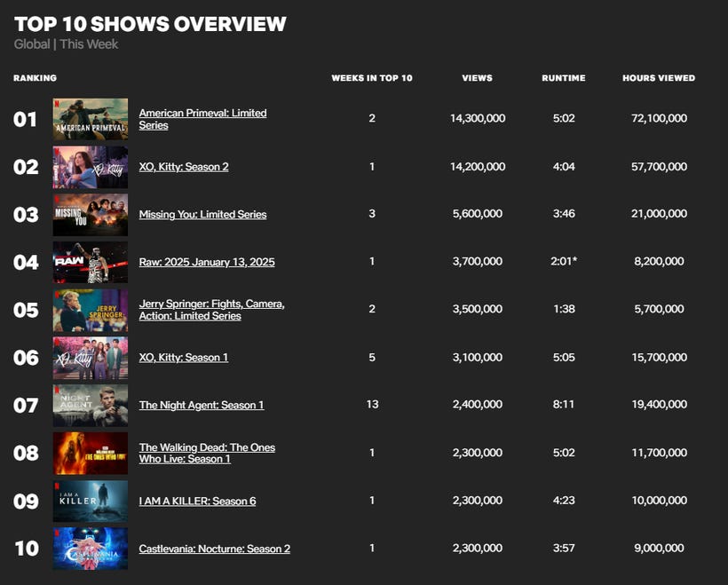The height and width of the screenshot is (585, 728).
Task: Click the TOP 10 SHOWS OVERVIEW heading
Action: click(150, 24)
